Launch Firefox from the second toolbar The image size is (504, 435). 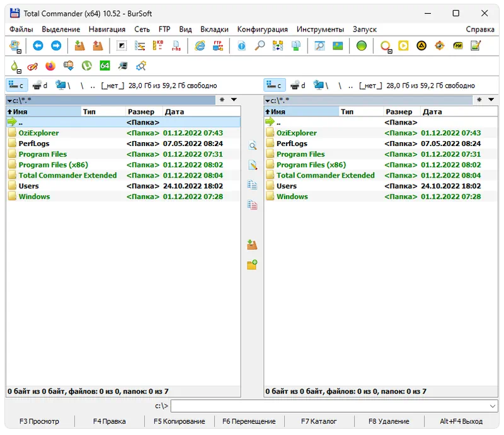tap(50, 66)
